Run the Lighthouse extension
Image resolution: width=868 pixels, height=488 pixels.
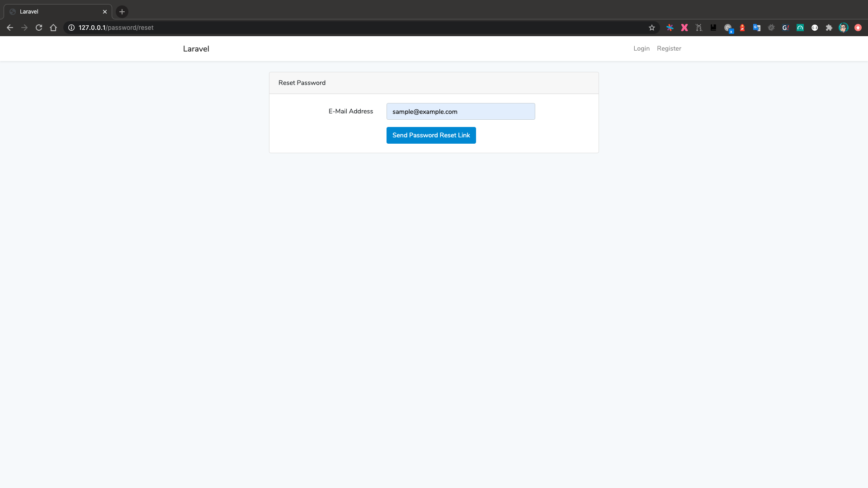pyautogui.click(x=742, y=28)
